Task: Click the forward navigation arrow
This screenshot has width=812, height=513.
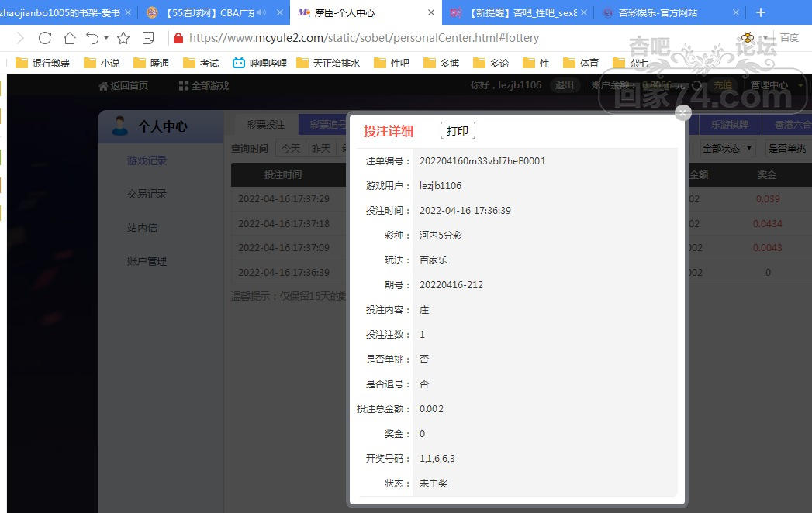Action: (x=20, y=38)
